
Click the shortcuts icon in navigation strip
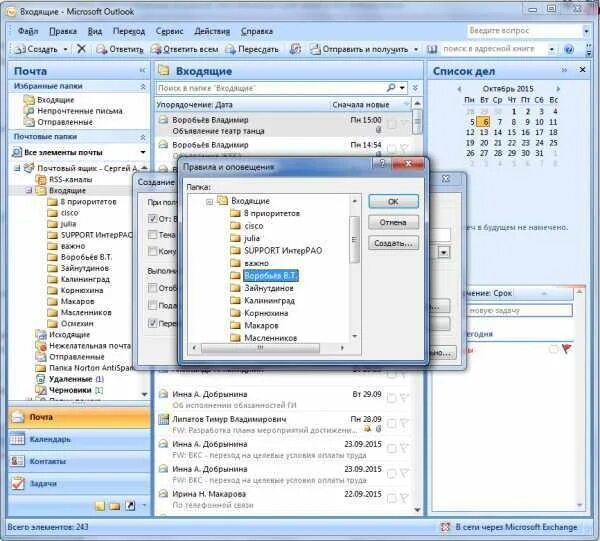click(x=130, y=506)
